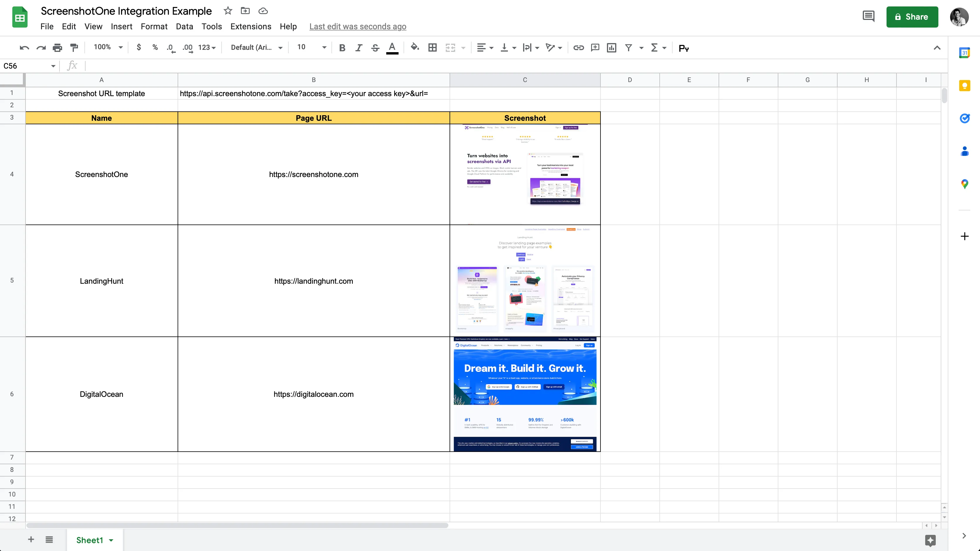Toggle strikethrough formatting
This screenshot has height=551, width=980.
point(375,47)
